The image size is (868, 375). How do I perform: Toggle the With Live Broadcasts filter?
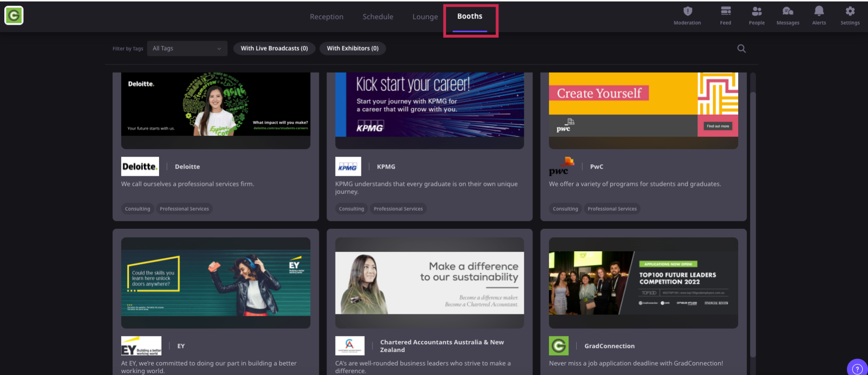pos(274,48)
